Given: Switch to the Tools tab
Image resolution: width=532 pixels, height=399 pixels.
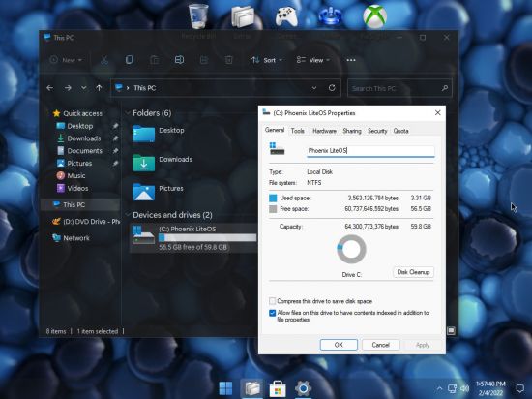Looking at the screenshot, I should [x=298, y=131].
